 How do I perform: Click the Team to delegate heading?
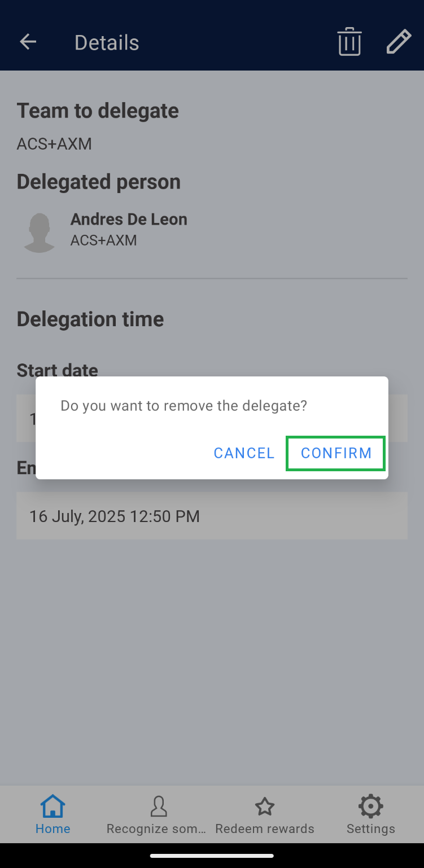pyautogui.click(x=98, y=111)
